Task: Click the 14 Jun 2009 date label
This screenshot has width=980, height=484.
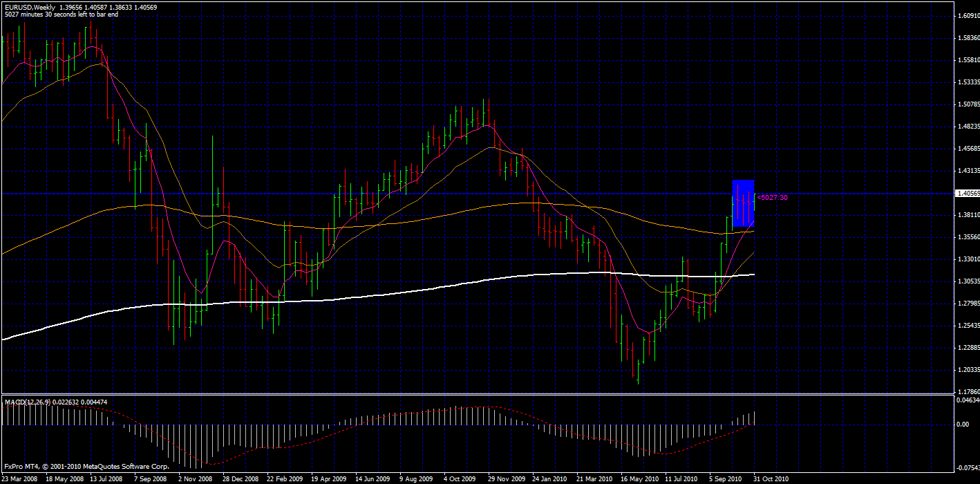Action: [x=373, y=478]
